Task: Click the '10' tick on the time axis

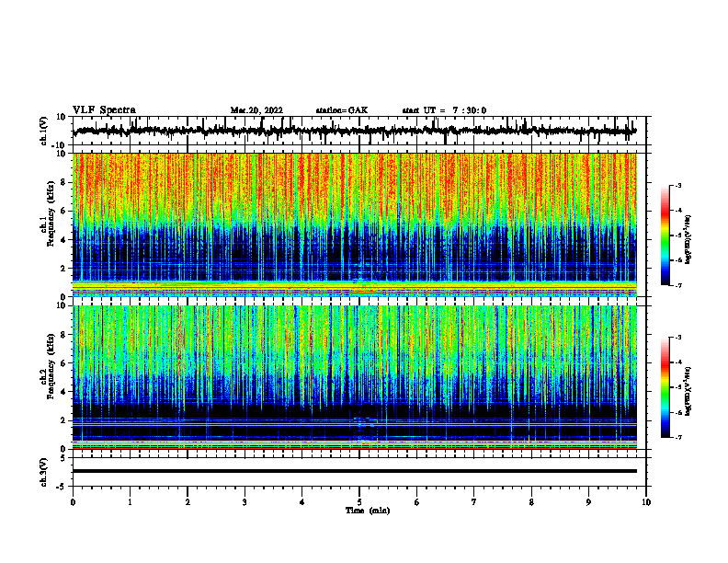Action: 646,502
